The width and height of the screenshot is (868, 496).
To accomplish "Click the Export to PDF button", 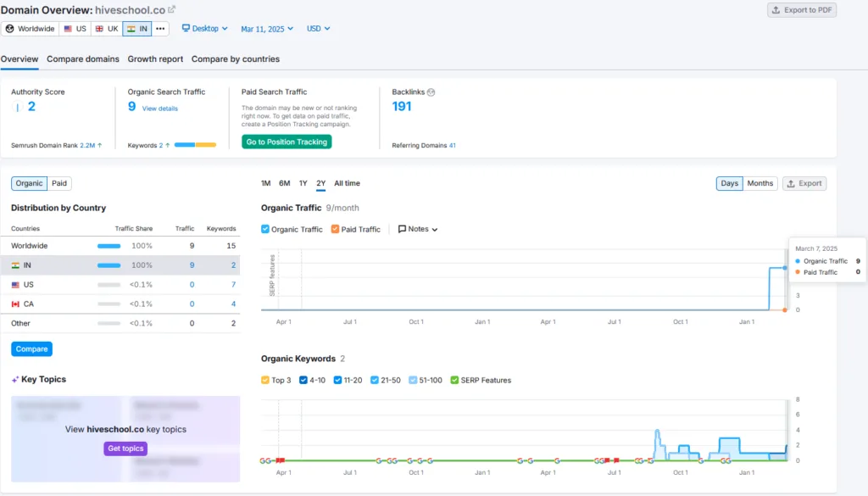I will tap(802, 10).
